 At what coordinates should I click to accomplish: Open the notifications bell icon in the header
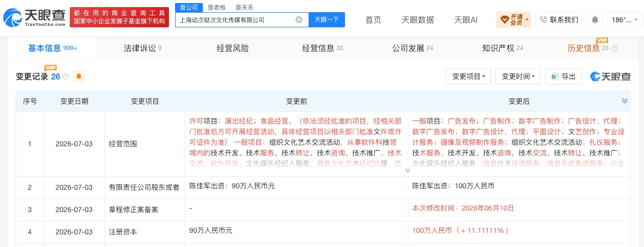pyautogui.click(x=595, y=20)
